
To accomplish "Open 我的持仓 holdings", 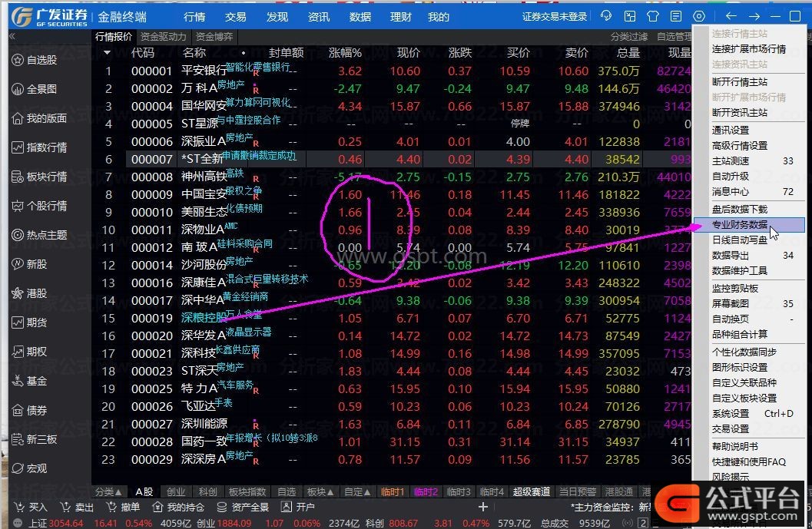I will tap(178, 508).
